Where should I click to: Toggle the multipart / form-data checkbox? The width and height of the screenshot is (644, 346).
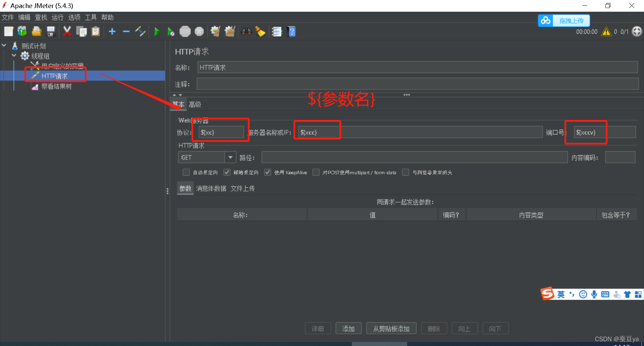(316, 172)
